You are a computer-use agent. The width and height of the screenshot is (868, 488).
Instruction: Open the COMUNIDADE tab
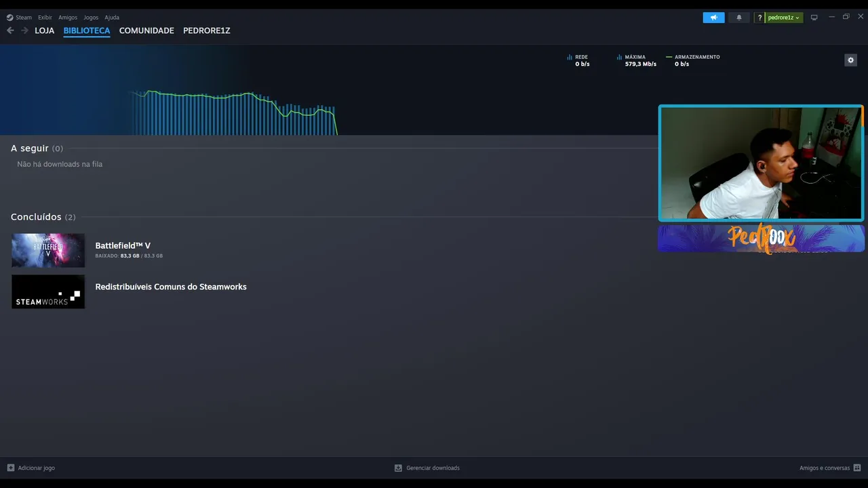pyautogui.click(x=146, y=30)
